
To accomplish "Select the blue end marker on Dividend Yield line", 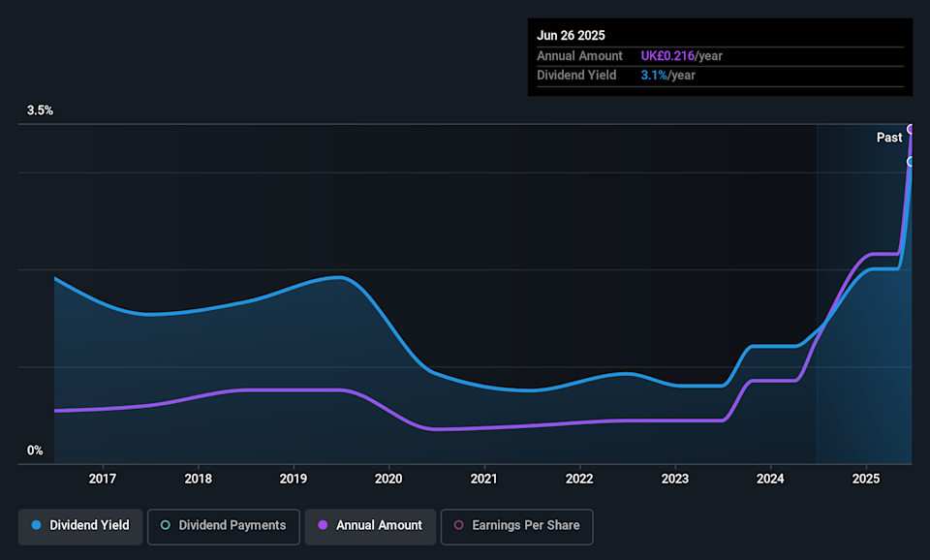I will tap(911, 162).
